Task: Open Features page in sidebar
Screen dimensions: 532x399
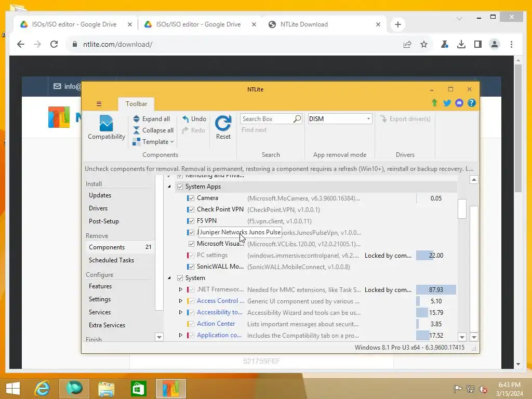Action: (100, 286)
